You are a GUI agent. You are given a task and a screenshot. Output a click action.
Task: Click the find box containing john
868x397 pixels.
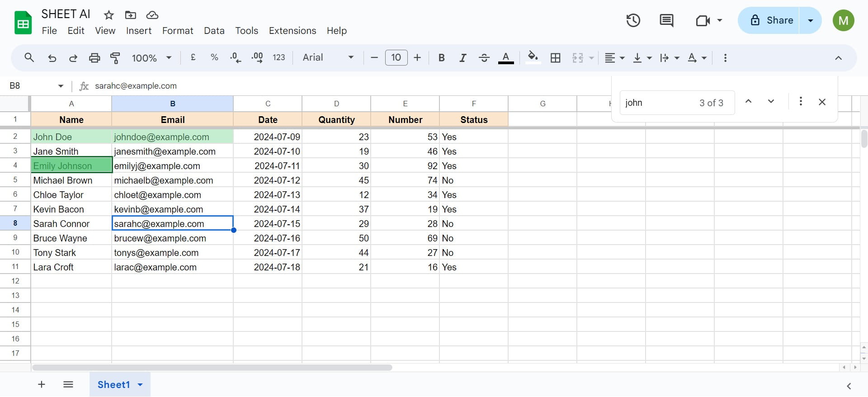[x=660, y=103]
